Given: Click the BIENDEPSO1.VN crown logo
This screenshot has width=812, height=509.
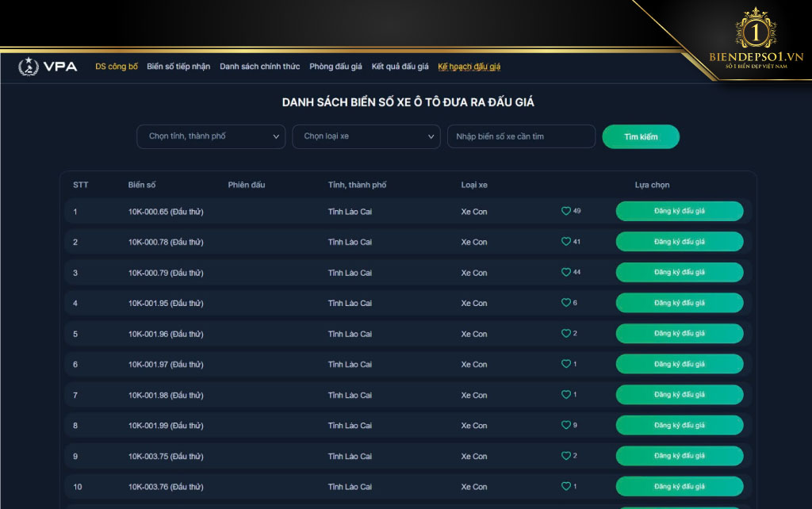Looking at the screenshot, I should click(756, 33).
